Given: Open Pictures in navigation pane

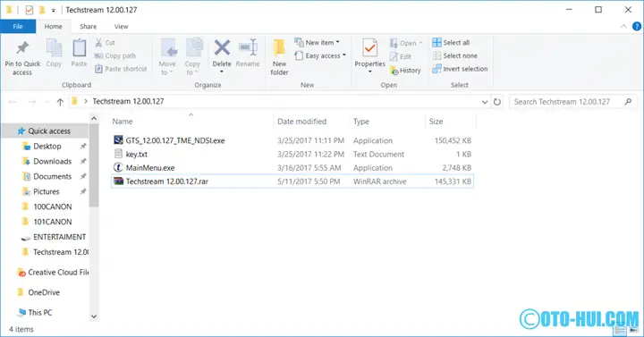Looking at the screenshot, I should pyautogui.click(x=46, y=191).
